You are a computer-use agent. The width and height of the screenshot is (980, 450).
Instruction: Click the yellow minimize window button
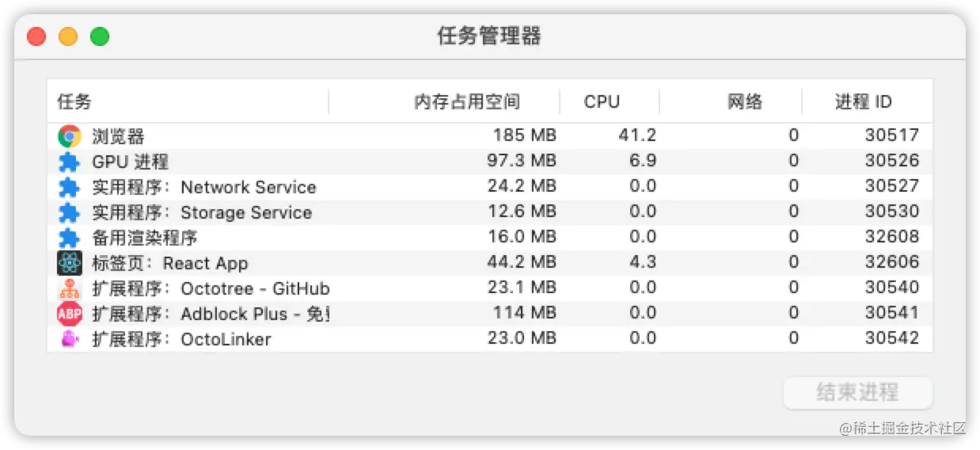[68, 36]
